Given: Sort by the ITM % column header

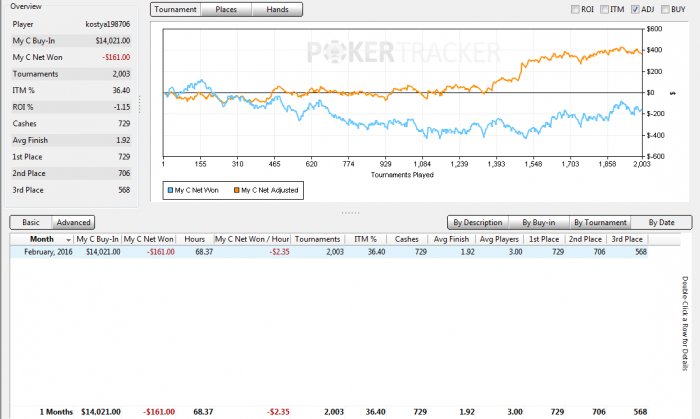Looking at the screenshot, I should click(366, 239).
